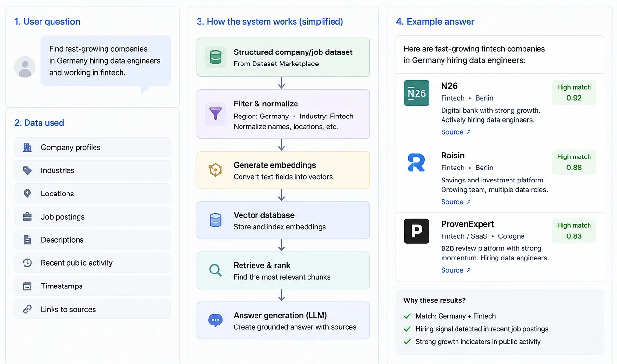Click the checkmark beside 'Hiring signal detected'
Screen dimensions: 617x364
(x=407, y=329)
